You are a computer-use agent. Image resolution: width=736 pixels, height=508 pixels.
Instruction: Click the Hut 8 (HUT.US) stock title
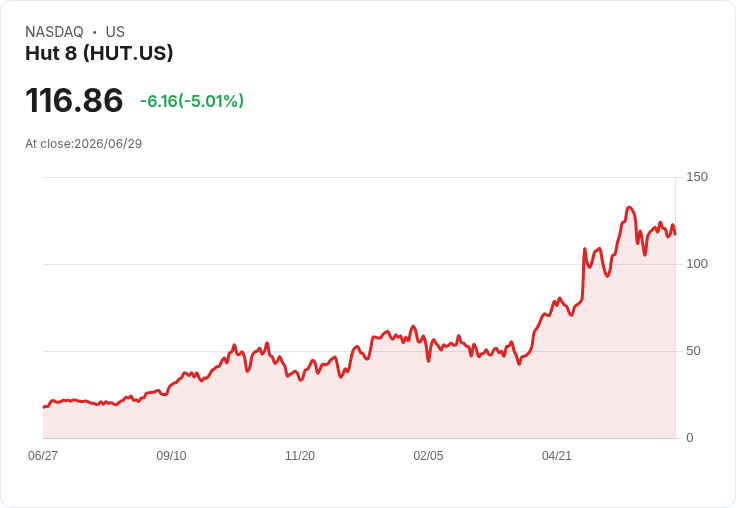(99, 53)
